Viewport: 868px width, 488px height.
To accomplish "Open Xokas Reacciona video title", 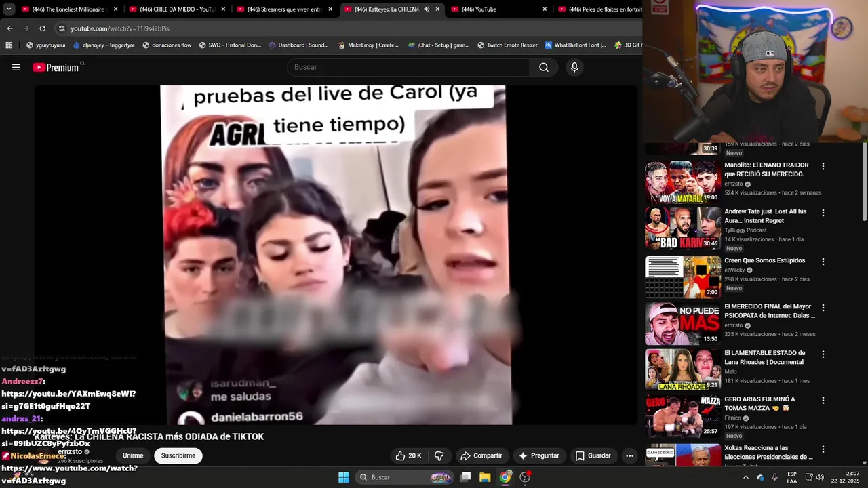I will click(768, 452).
